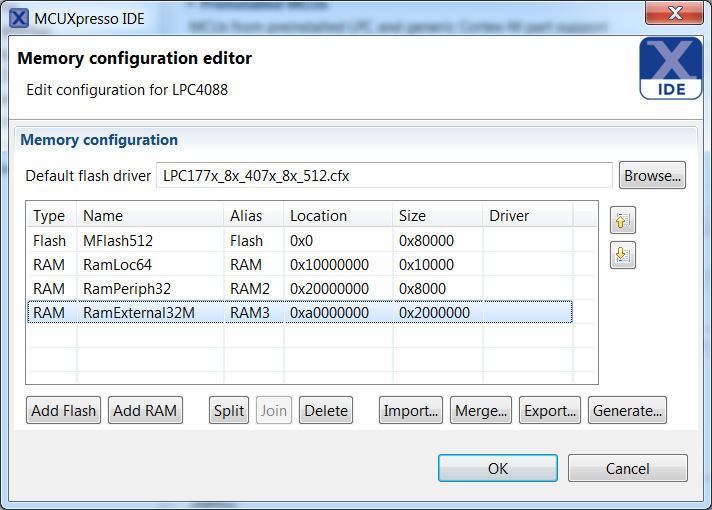This screenshot has height=510, width=712.
Task: Delete the selected memory region
Action: pos(326,411)
